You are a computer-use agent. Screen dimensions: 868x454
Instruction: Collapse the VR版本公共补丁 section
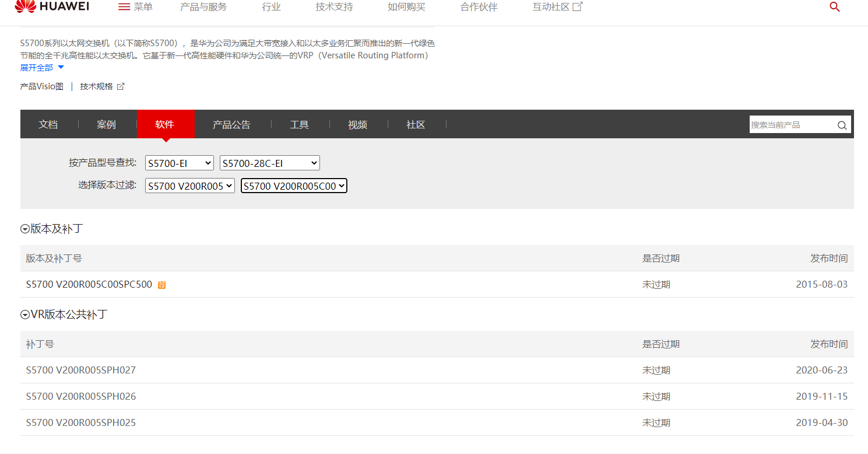tap(24, 314)
